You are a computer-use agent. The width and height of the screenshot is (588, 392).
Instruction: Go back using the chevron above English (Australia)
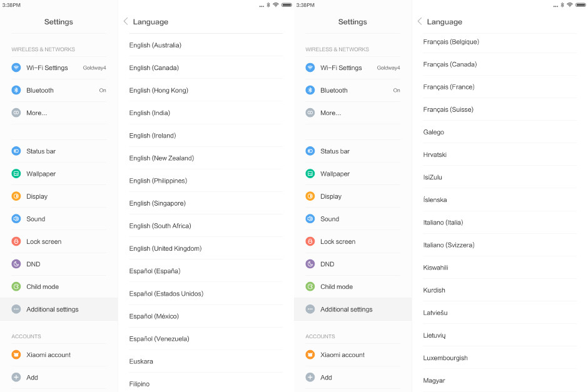click(x=126, y=21)
